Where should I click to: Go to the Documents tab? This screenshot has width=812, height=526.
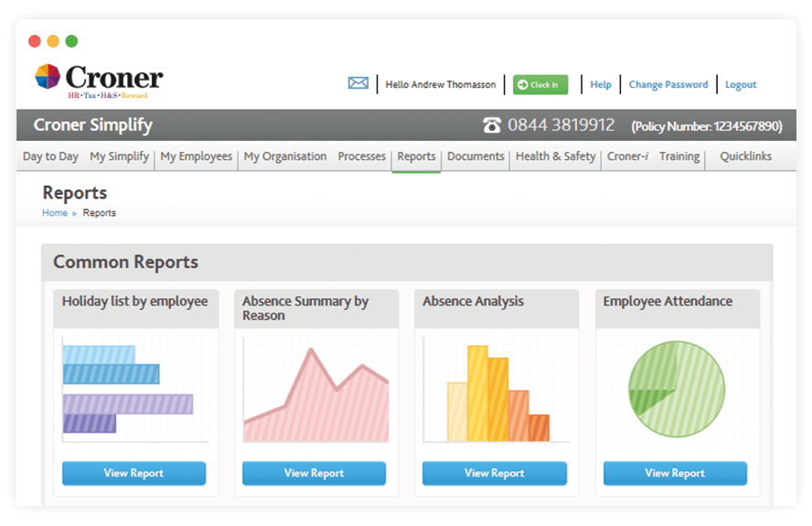[475, 156]
